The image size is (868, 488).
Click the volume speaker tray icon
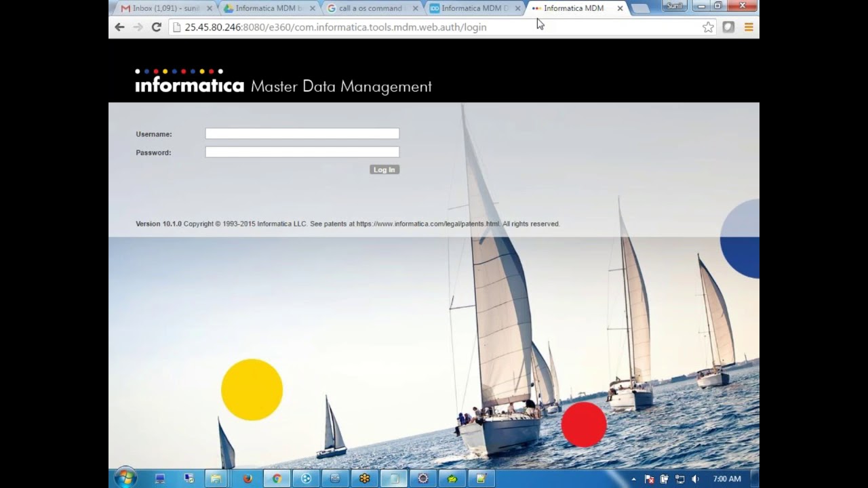tap(695, 479)
